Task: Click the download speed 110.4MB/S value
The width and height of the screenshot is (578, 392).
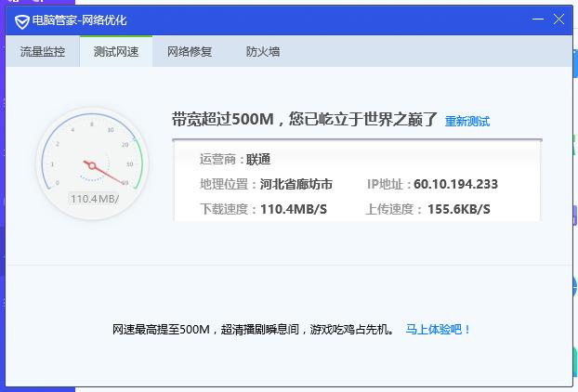Action: pos(294,209)
